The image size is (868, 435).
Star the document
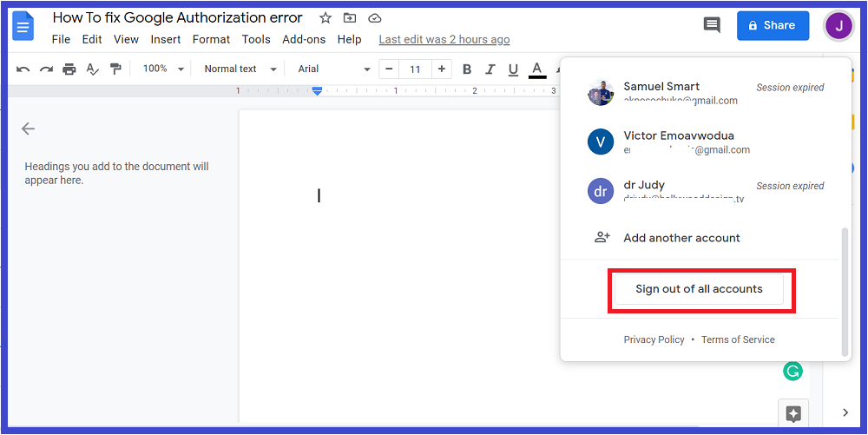(325, 18)
